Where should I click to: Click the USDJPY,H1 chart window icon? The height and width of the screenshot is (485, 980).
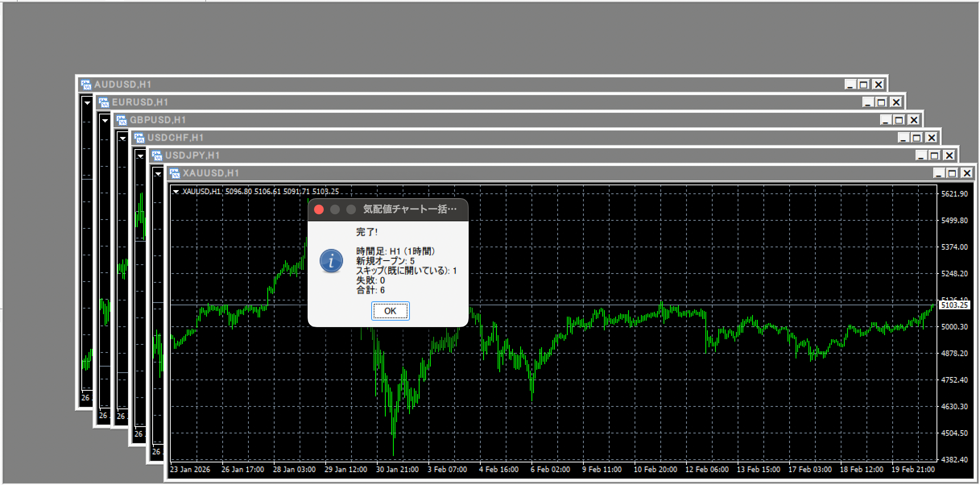point(157,155)
